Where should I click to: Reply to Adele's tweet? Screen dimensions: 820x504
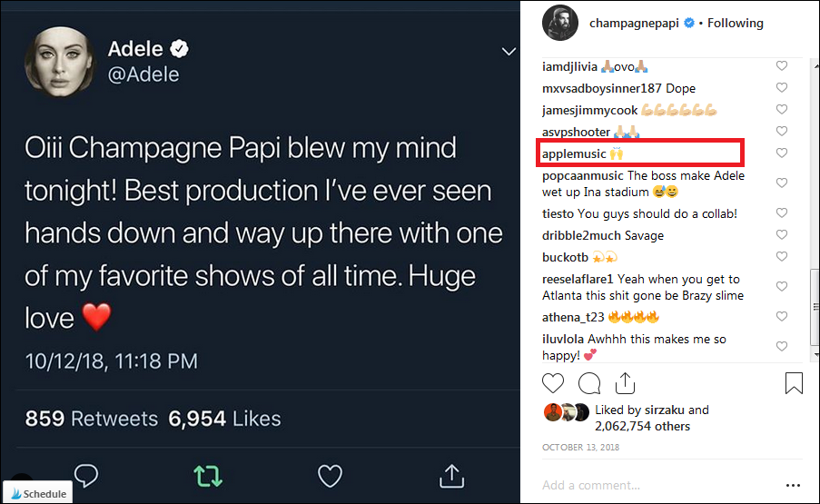(x=86, y=474)
